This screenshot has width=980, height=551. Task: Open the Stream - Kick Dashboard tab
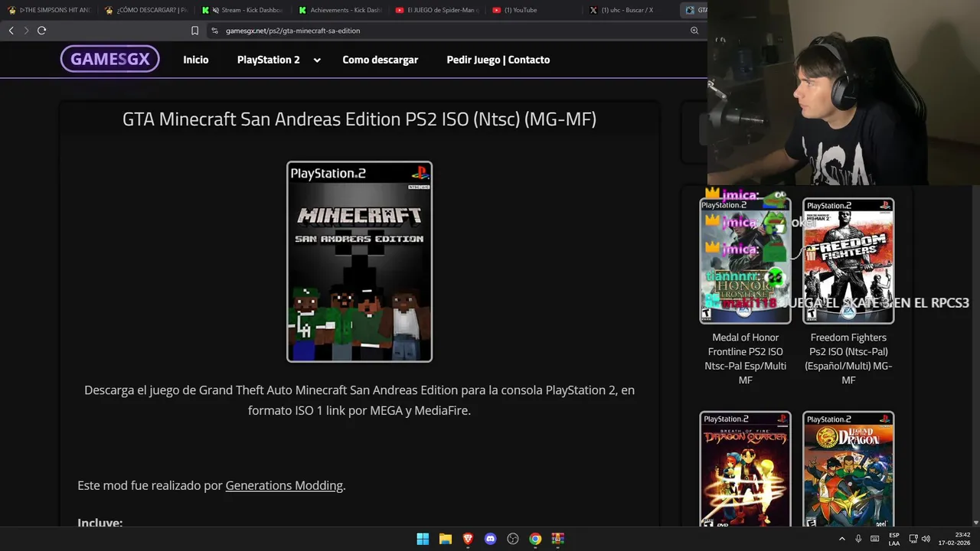[x=243, y=10]
